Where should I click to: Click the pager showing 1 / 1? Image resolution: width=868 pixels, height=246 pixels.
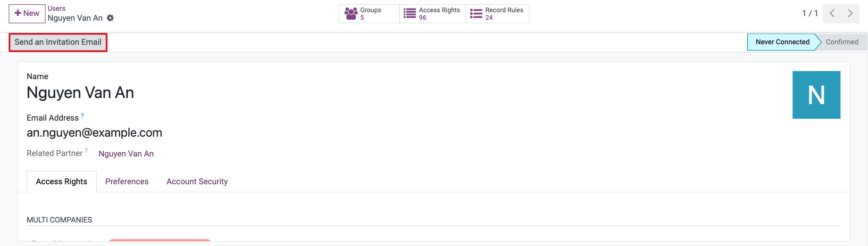coord(810,14)
